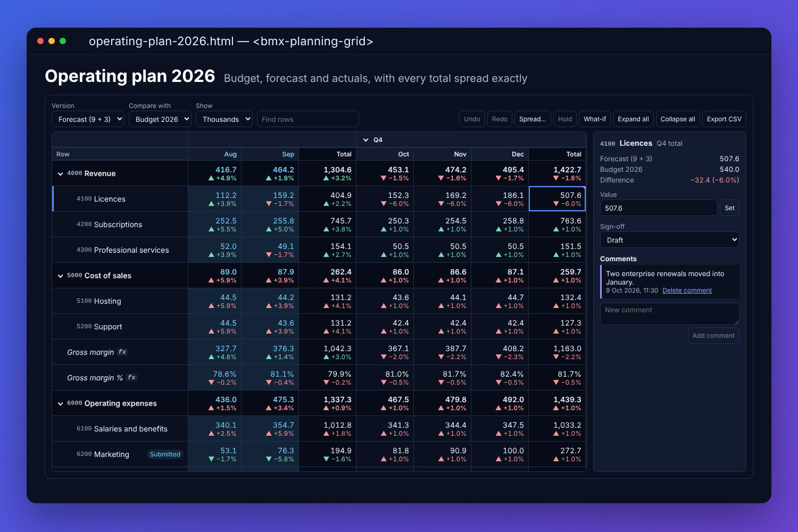Open the Compare with dropdown
The width and height of the screenshot is (798, 532).
tap(160, 119)
